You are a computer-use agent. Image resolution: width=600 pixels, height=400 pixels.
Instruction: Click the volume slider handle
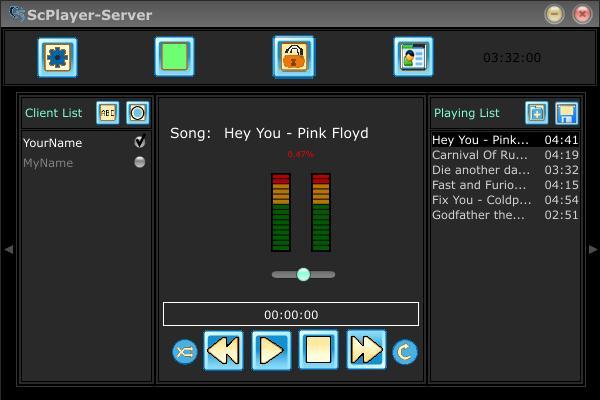(303, 274)
